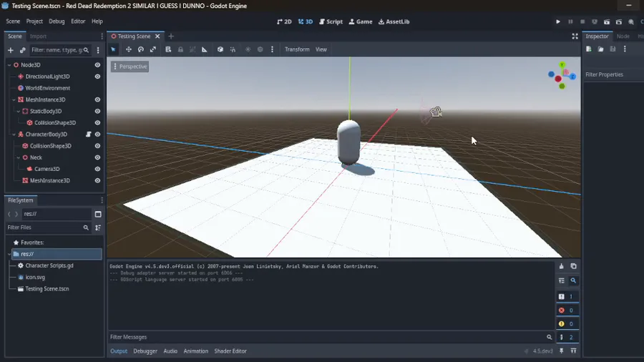Stop the running project
The height and width of the screenshot is (362, 644).
click(582, 21)
